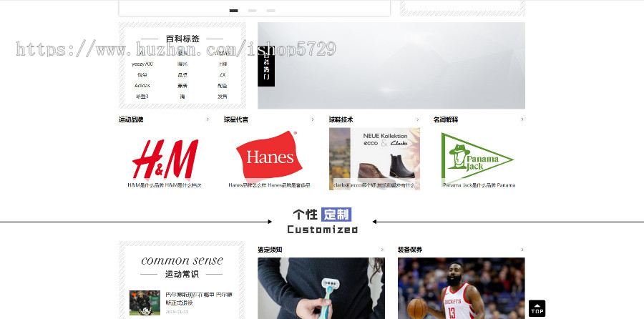Open the ecco & Clarks shoes thumbnail
The height and width of the screenshot is (319, 644).
[x=374, y=159]
